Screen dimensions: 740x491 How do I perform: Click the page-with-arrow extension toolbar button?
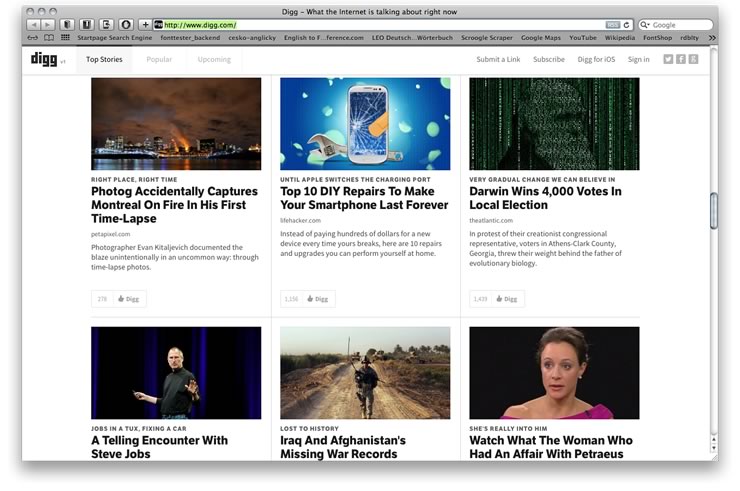click(106, 25)
